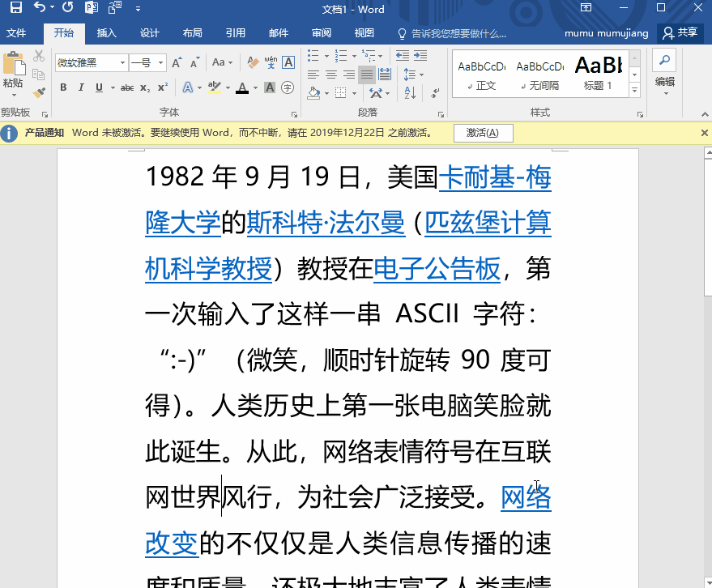Follow the 卡耐基-梅 hyperlink
The width and height of the screenshot is (712, 588).
pyautogui.click(x=495, y=177)
